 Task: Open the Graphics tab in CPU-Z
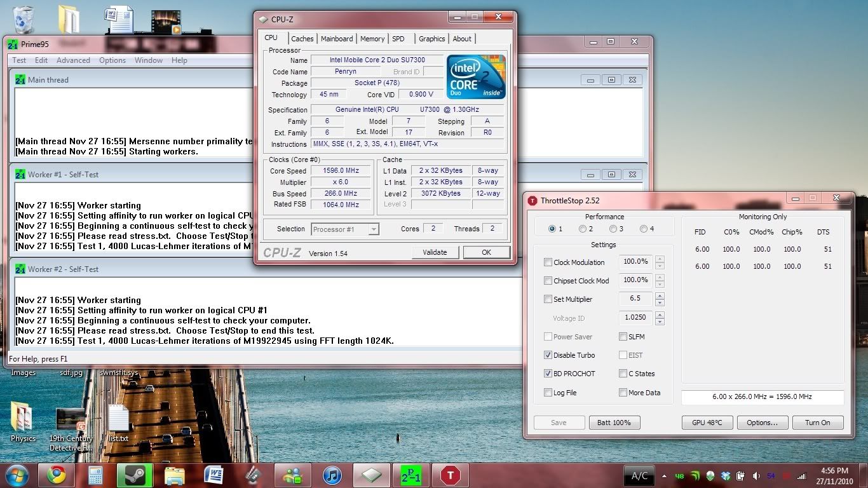pyautogui.click(x=431, y=39)
